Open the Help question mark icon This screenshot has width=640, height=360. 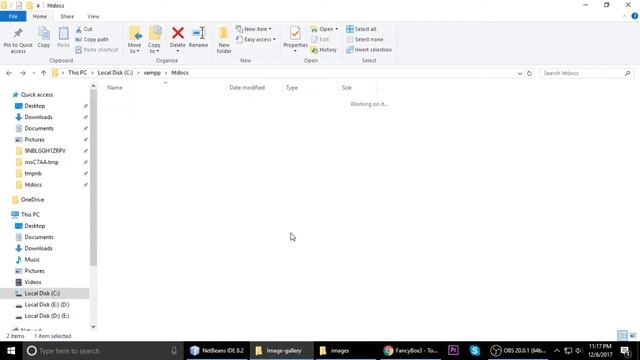pos(635,16)
